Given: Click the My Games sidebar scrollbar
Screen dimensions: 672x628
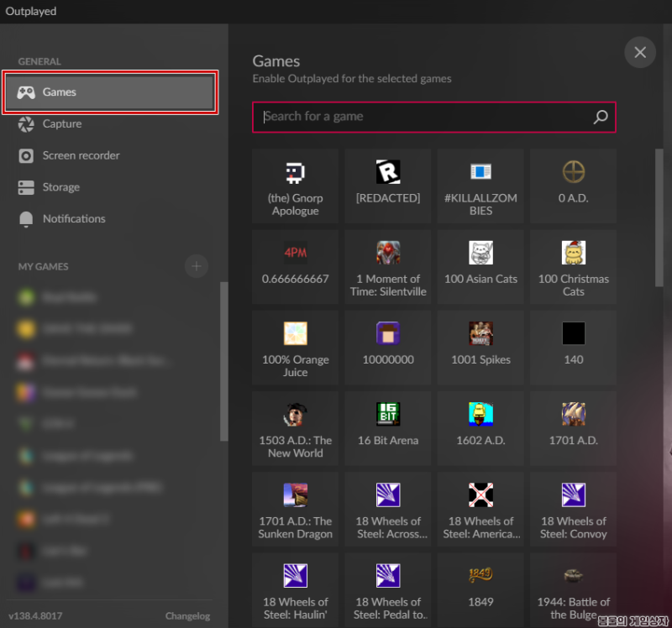Looking at the screenshot, I should coord(223,361).
